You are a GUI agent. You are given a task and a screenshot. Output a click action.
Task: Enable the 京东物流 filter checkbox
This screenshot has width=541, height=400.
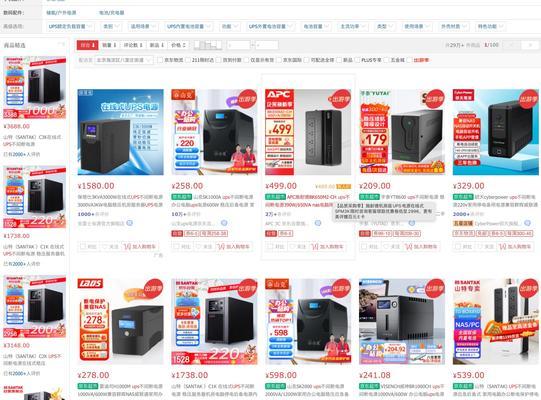click(x=171, y=60)
